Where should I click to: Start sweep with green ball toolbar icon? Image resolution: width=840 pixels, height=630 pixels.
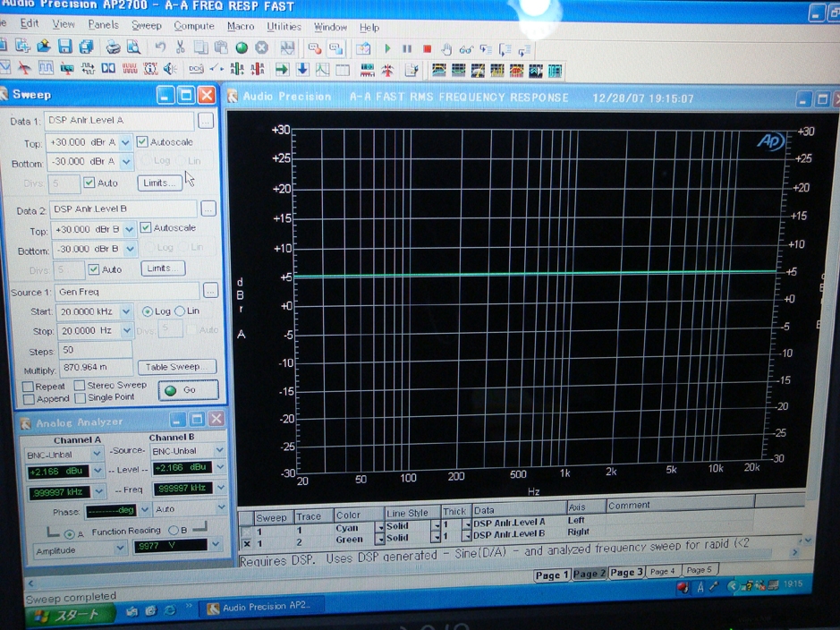click(x=242, y=47)
